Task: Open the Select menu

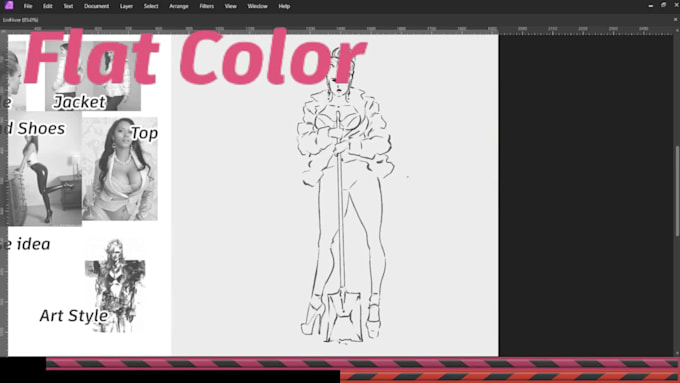Action: (151, 6)
